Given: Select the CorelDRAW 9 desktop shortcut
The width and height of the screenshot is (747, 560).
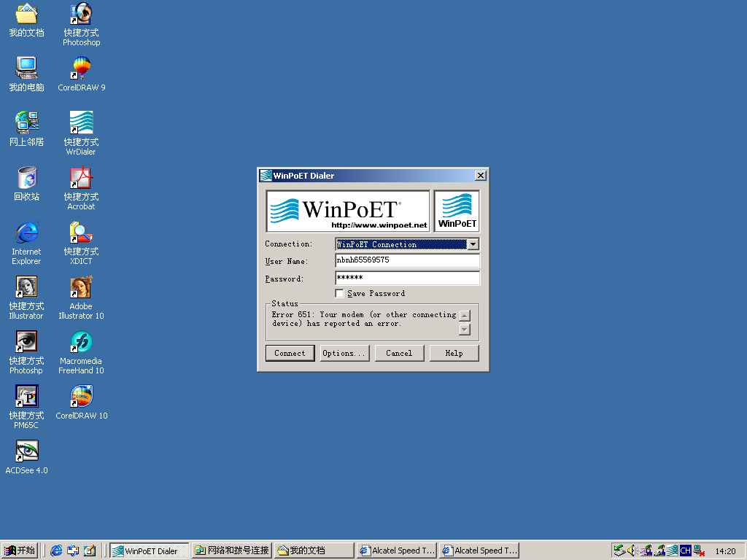Looking at the screenshot, I should (x=82, y=74).
